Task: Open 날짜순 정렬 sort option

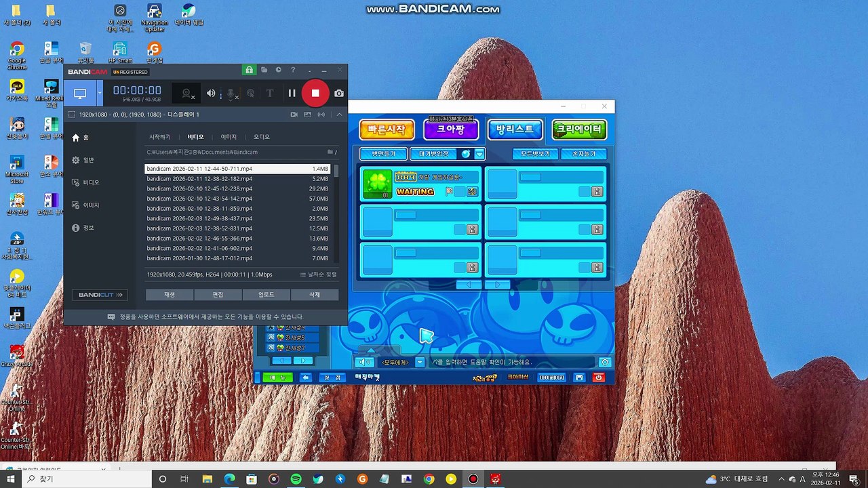Action: (319, 274)
